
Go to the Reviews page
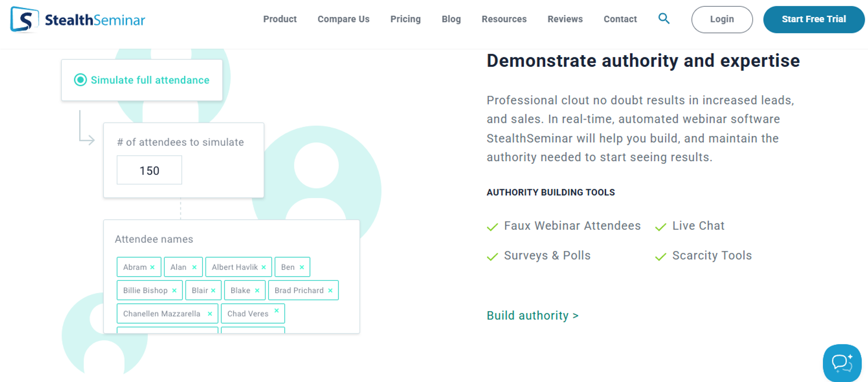tap(565, 19)
